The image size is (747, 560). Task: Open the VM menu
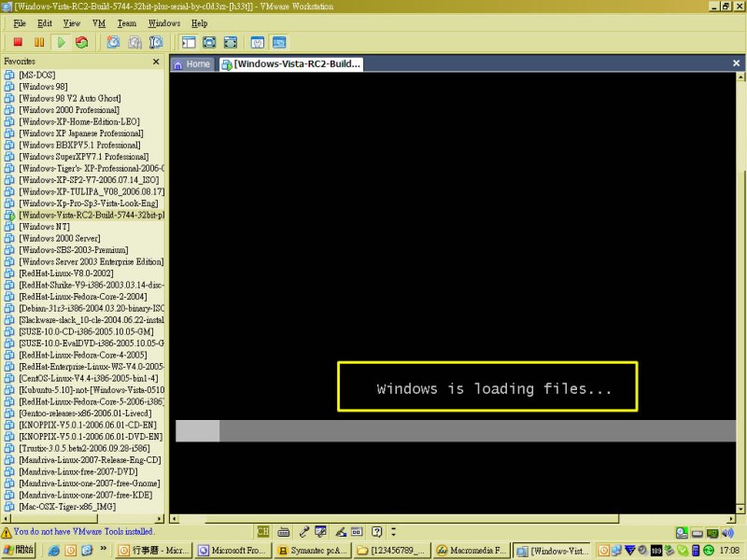(99, 22)
